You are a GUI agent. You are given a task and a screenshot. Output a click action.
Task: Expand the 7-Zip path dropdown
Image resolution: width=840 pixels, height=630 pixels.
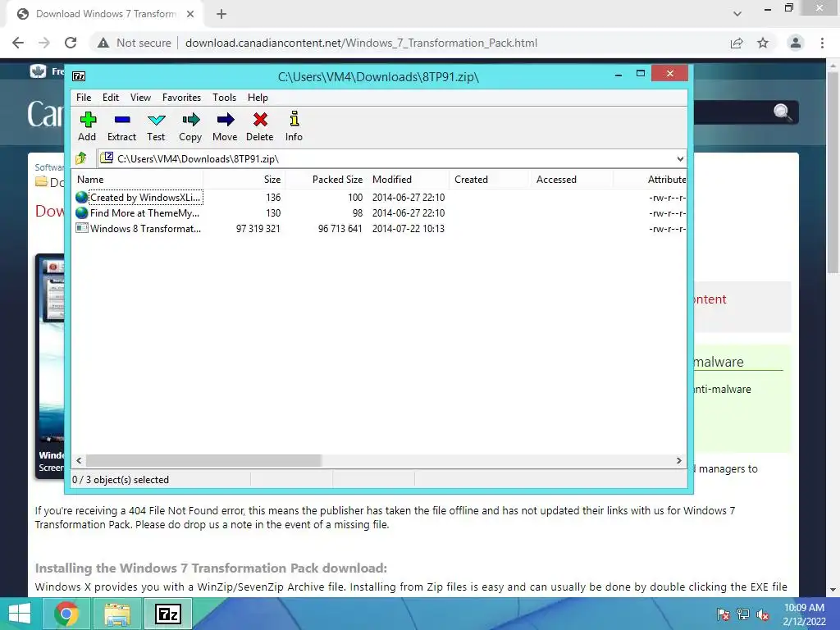click(680, 158)
